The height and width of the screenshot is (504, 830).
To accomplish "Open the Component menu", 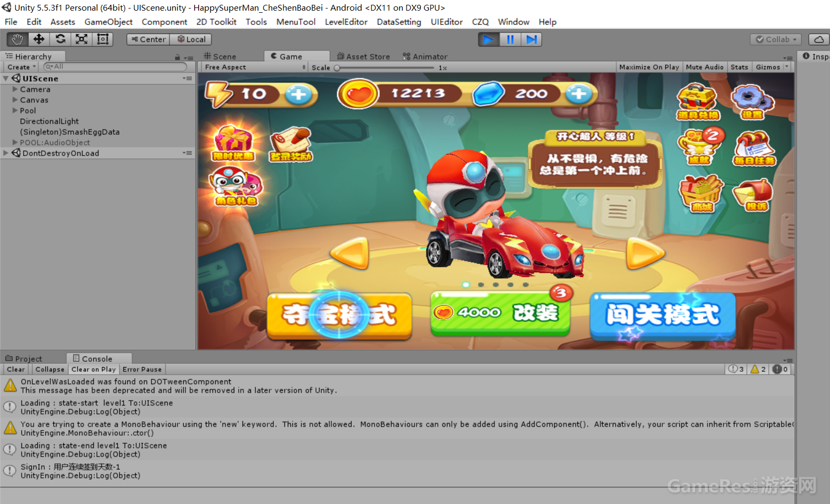I will pyautogui.click(x=165, y=22).
